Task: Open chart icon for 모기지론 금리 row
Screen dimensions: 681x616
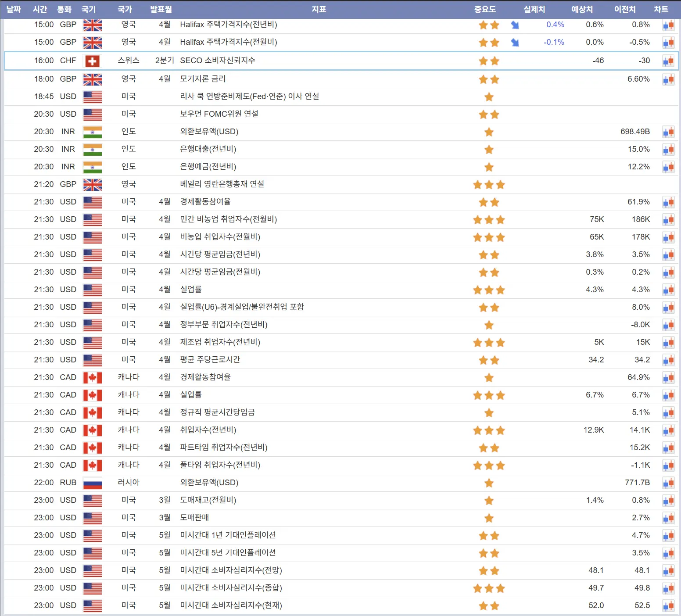Action: [x=668, y=79]
